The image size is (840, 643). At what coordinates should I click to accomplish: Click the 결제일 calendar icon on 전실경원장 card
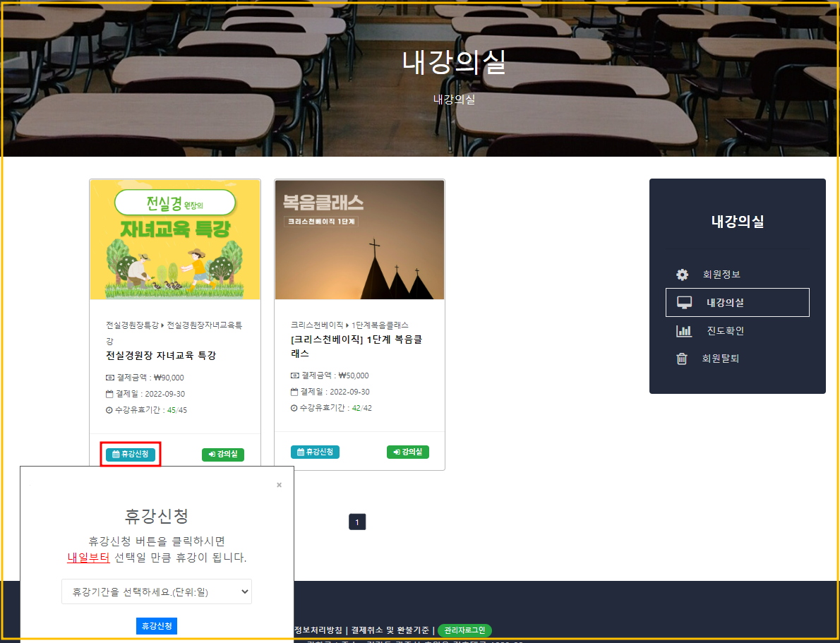click(109, 394)
